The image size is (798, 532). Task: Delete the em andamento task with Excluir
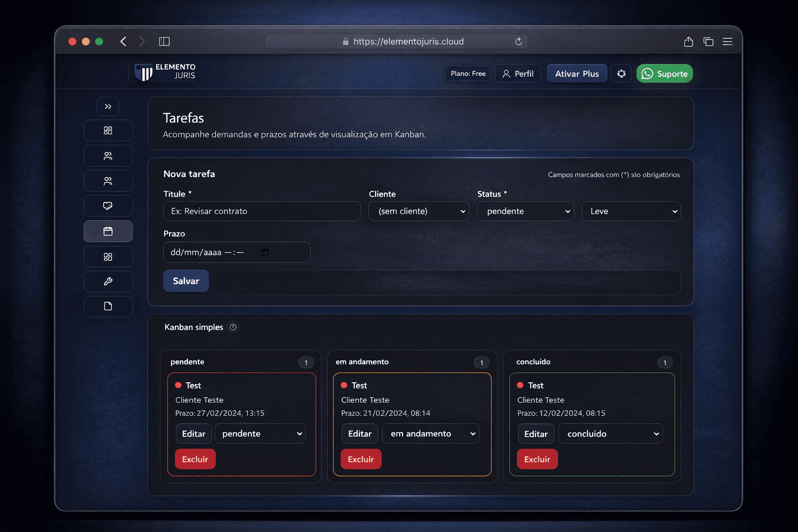pyautogui.click(x=361, y=459)
